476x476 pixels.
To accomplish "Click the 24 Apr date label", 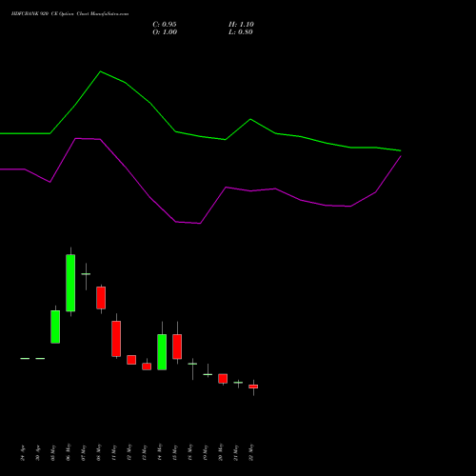I will [x=23, y=452].
